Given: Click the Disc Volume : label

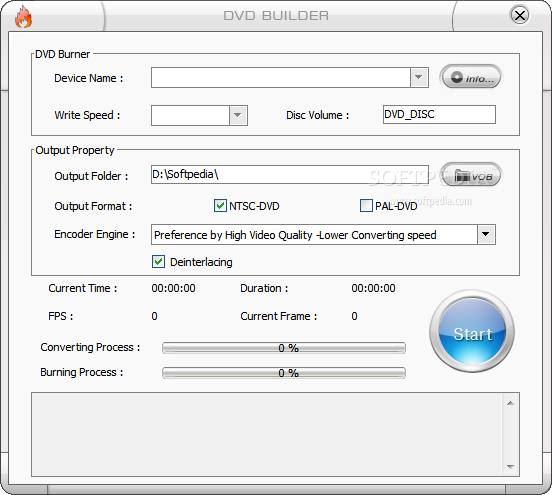Looking at the screenshot, I should [x=318, y=115].
